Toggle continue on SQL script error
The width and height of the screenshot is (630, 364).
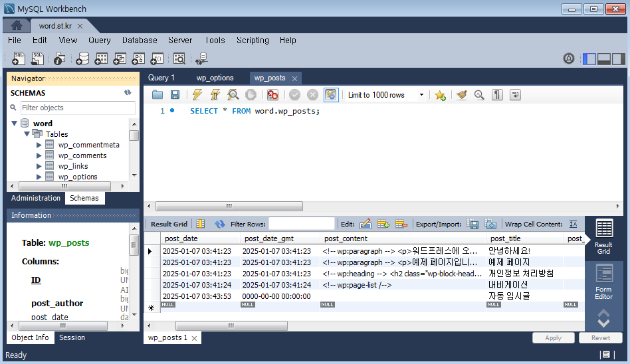(x=272, y=95)
